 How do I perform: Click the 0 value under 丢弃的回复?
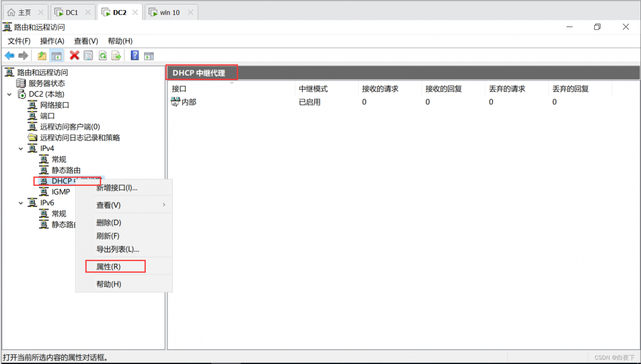[x=554, y=102]
